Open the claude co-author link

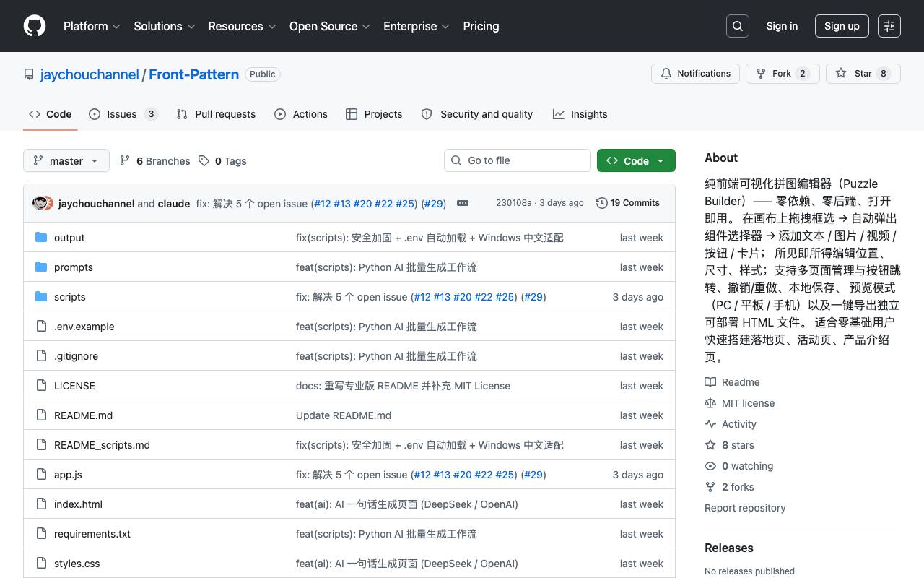point(174,204)
